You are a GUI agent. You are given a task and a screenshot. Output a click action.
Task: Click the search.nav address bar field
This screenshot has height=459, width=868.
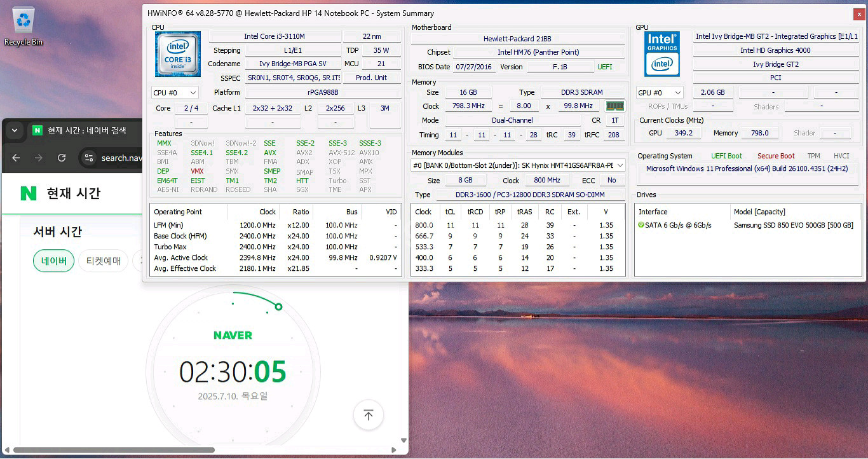[x=121, y=158]
